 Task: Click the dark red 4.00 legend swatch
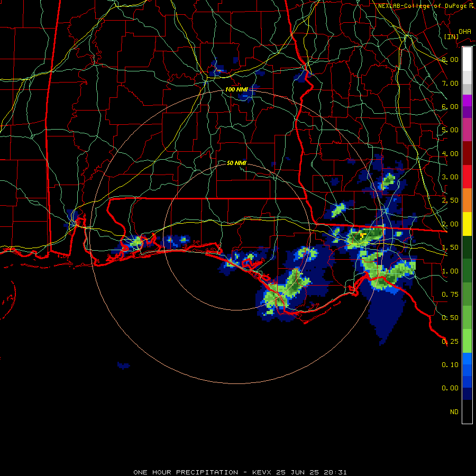467,153
